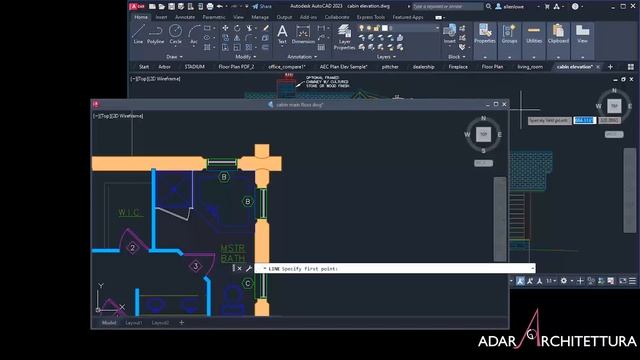The width and height of the screenshot is (640, 360).
Task: Click the Hatch tool in Draw panel
Action: point(207,47)
